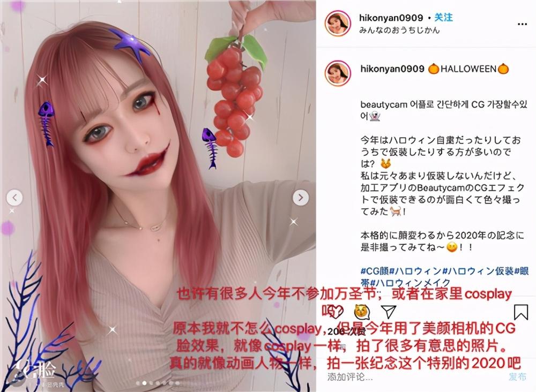This screenshot has height=392, width=536.
Task: Go to next photo with right arrow
Action: point(301,198)
